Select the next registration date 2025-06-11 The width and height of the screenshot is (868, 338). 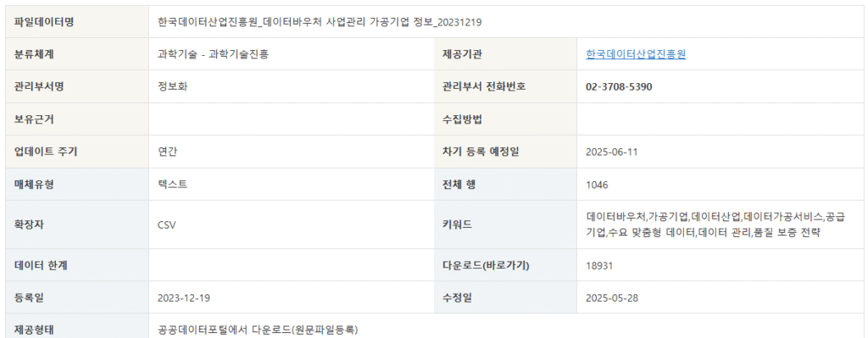point(612,152)
